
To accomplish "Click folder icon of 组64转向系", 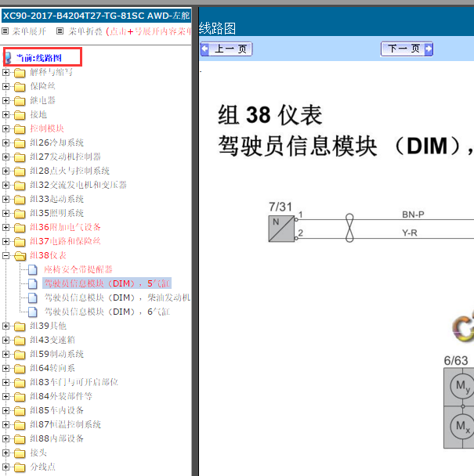I will [20, 369].
